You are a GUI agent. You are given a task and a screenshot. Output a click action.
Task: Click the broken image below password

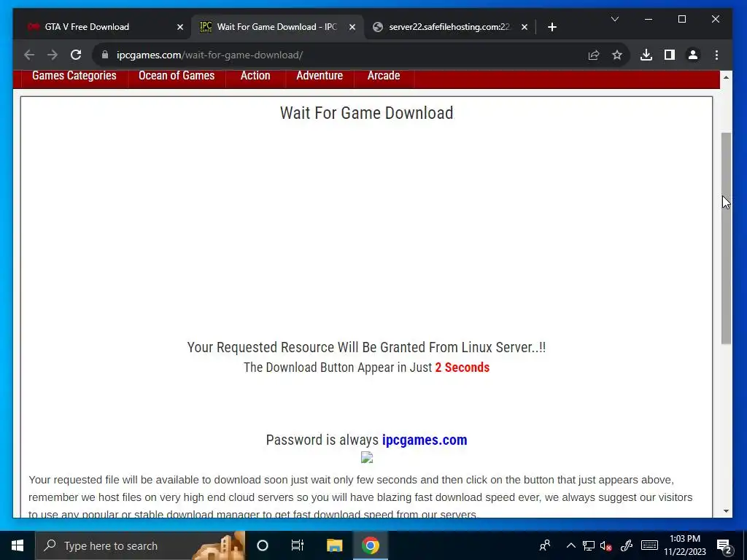tap(367, 458)
